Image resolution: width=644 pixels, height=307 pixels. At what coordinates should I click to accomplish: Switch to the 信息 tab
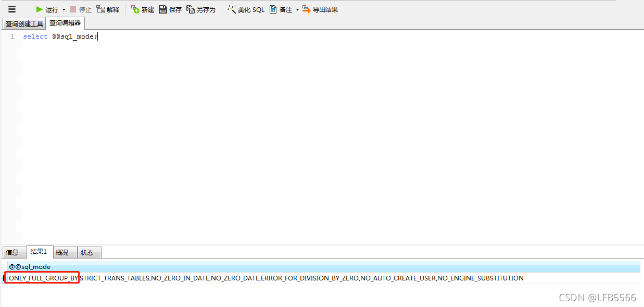14,252
